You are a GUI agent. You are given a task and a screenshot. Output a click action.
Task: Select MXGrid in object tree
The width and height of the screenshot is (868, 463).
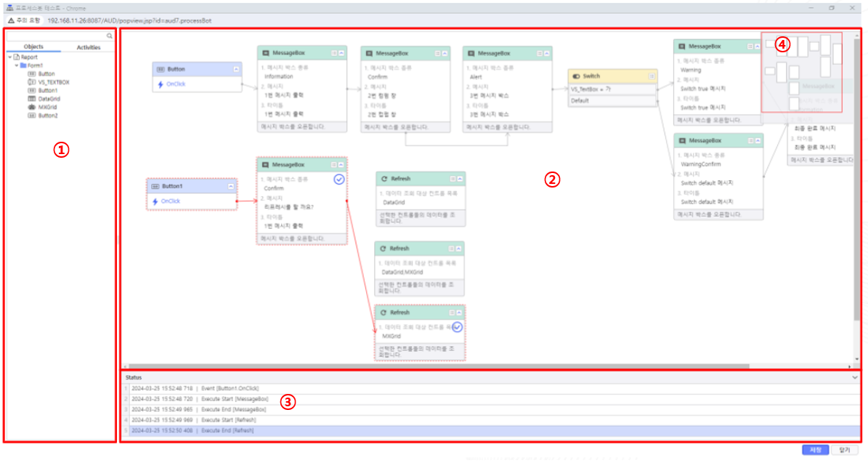point(48,107)
